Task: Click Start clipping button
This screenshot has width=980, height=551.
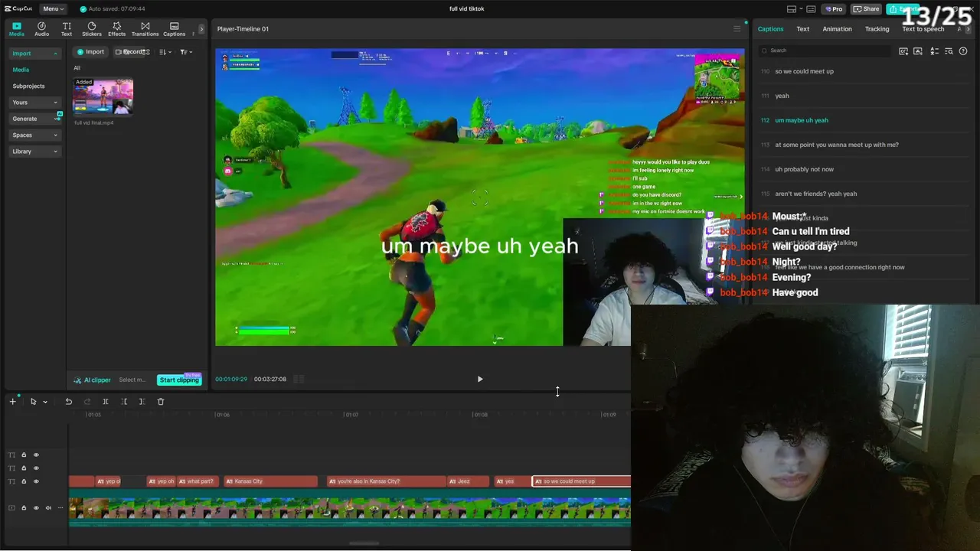Action: 179,380
